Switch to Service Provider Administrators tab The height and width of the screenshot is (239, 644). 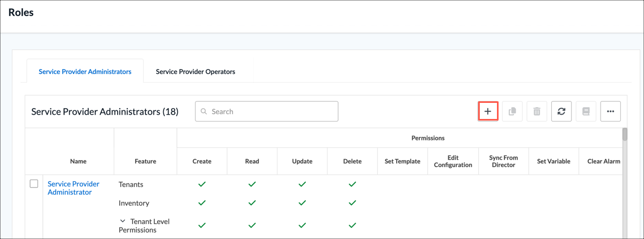tap(85, 71)
